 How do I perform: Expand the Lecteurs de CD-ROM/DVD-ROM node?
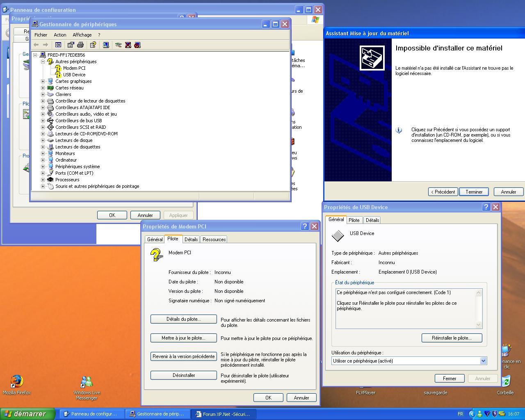pos(43,134)
